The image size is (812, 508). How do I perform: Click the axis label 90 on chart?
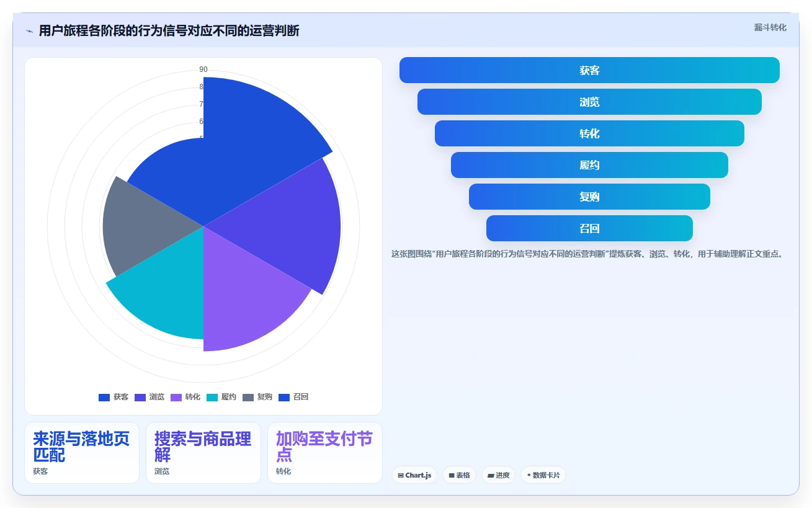pos(203,69)
